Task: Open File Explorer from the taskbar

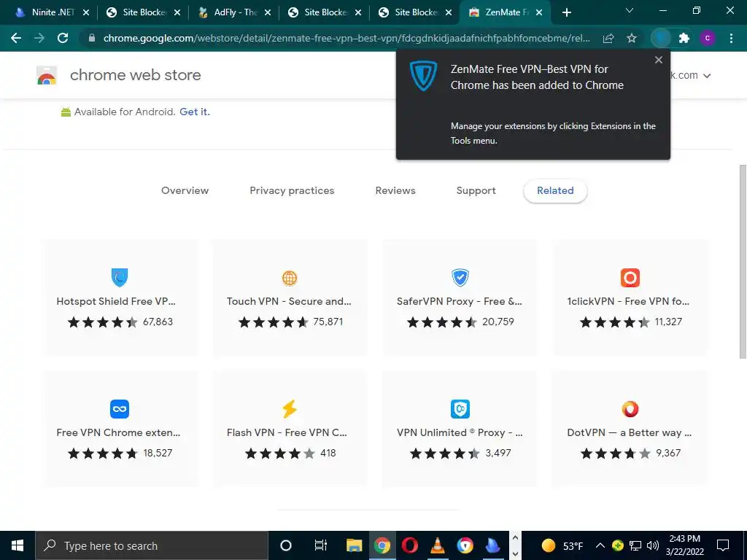Action: pyautogui.click(x=354, y=545)
